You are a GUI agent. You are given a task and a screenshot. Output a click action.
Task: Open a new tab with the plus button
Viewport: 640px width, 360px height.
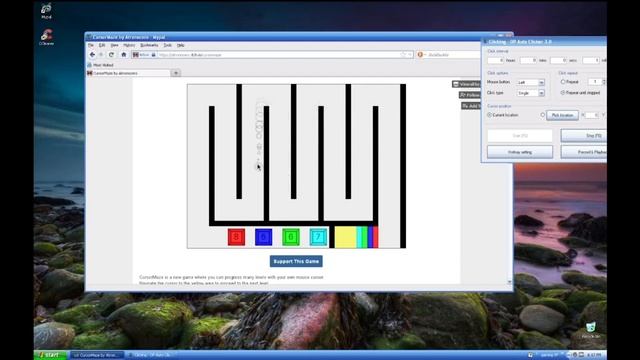coord(176,73)
